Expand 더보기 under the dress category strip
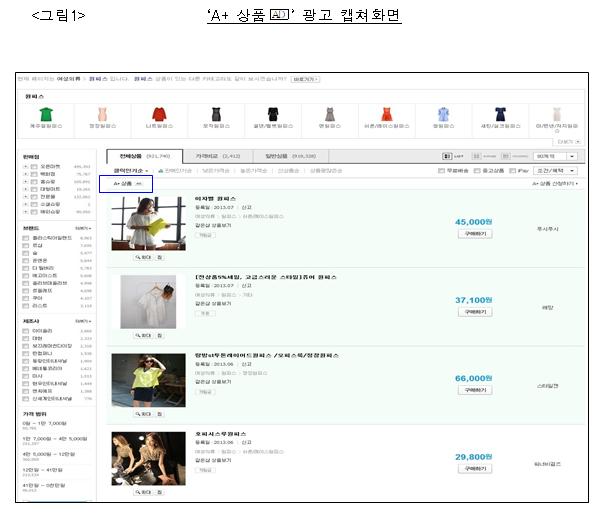The height and width of the screenshot is (520, 598). (x=568, y=142)
